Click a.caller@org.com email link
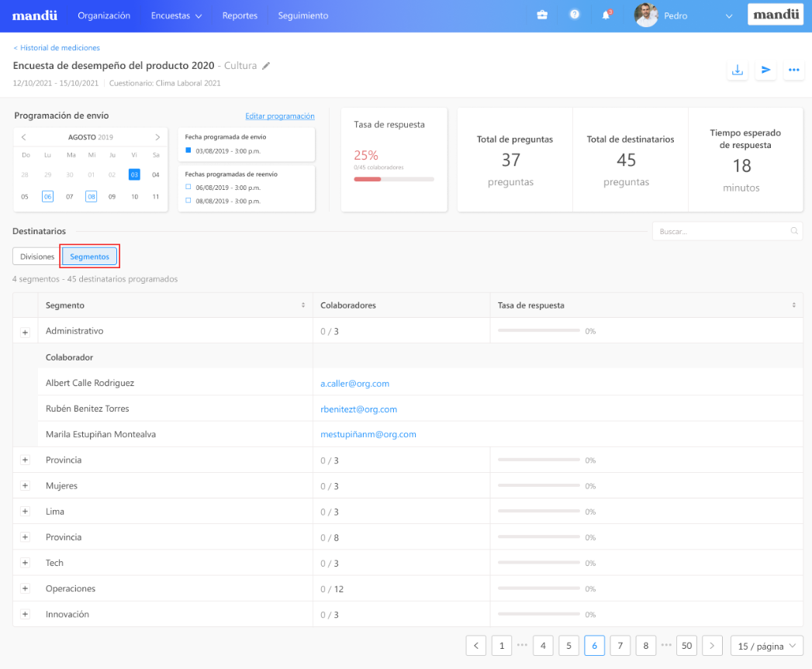Image resolution: width=812 pixels, height=669 pixels. 354,384
